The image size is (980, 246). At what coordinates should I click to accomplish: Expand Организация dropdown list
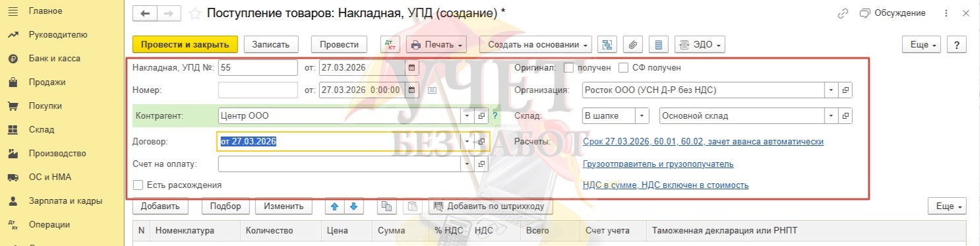[x=831, y=90]
